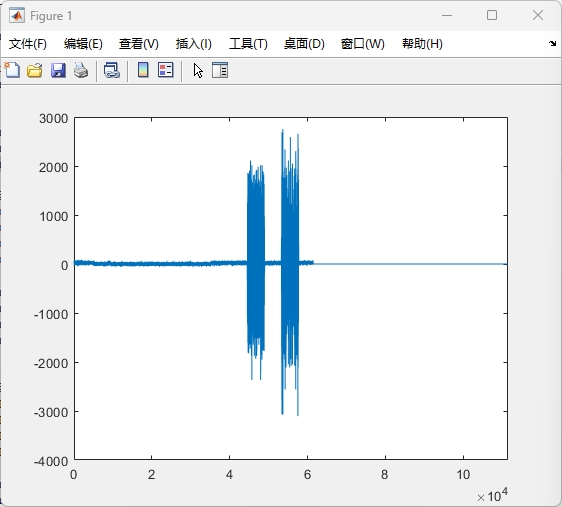Click the New Figure toolbar icon
562x507 pixels.
pyautogui.click(x=12, y=70)
